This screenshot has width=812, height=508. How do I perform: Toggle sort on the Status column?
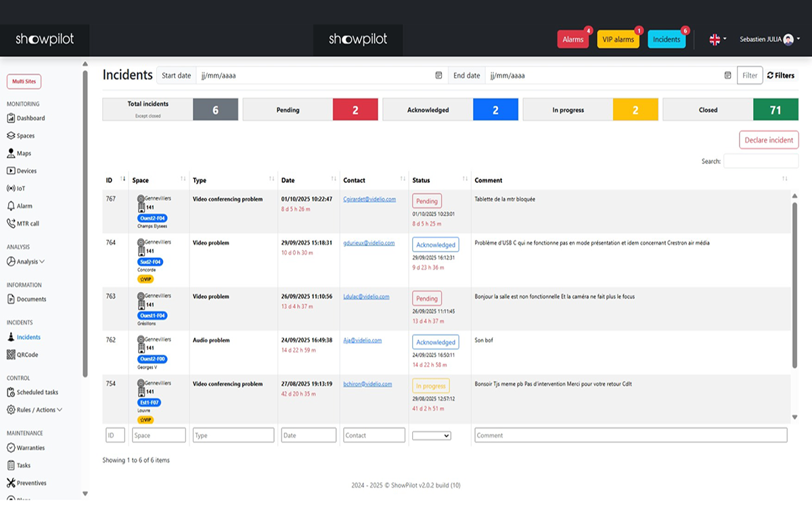click(x=465, y=179)
